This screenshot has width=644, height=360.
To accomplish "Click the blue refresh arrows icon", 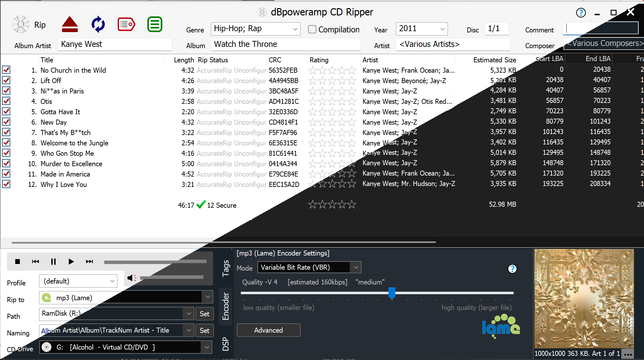I will tap(98, 24).
